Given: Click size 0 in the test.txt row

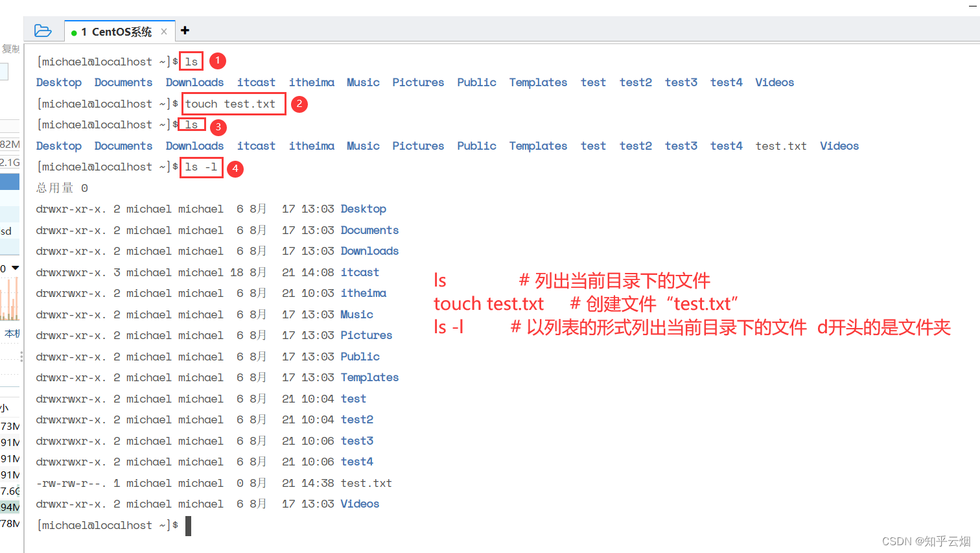Looking at the screenshot, I should 240,483.
